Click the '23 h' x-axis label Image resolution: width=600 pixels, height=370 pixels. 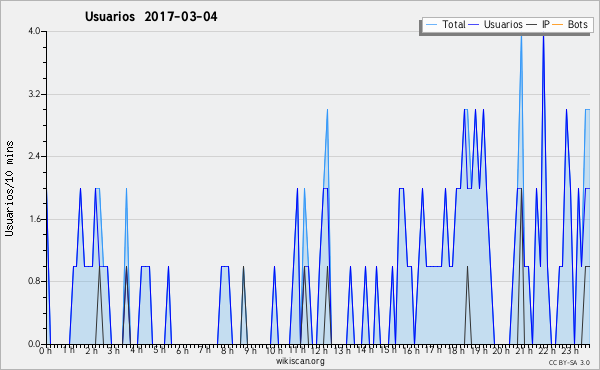pos(570,350)
